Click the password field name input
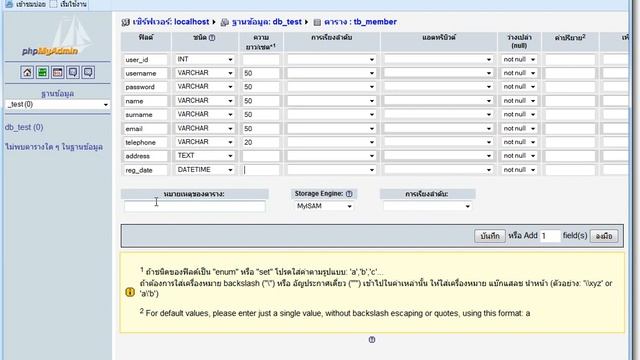640x360 pixels. point(146,87)
